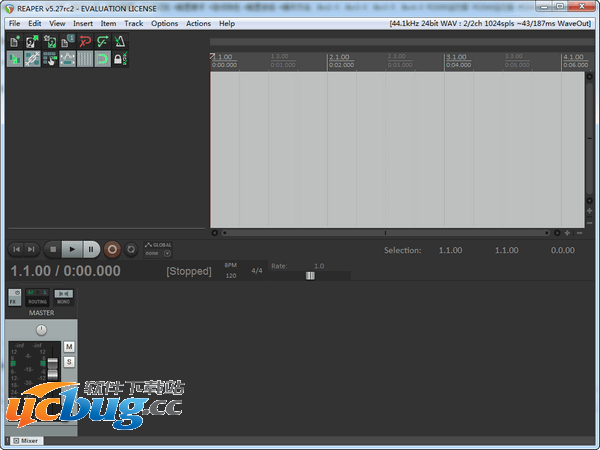Toggle the Repeat loop button in transport

tap(130, 249)
